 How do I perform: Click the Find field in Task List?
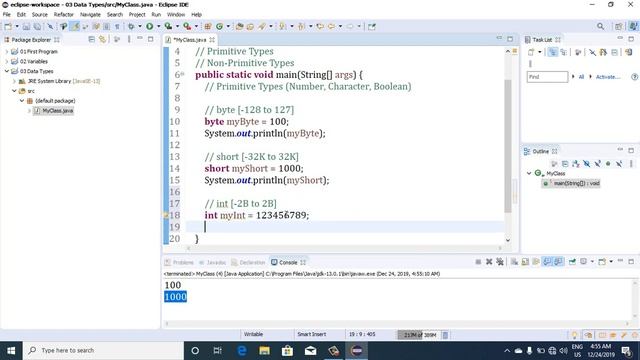pyautogui.click(x=547, y=77)
